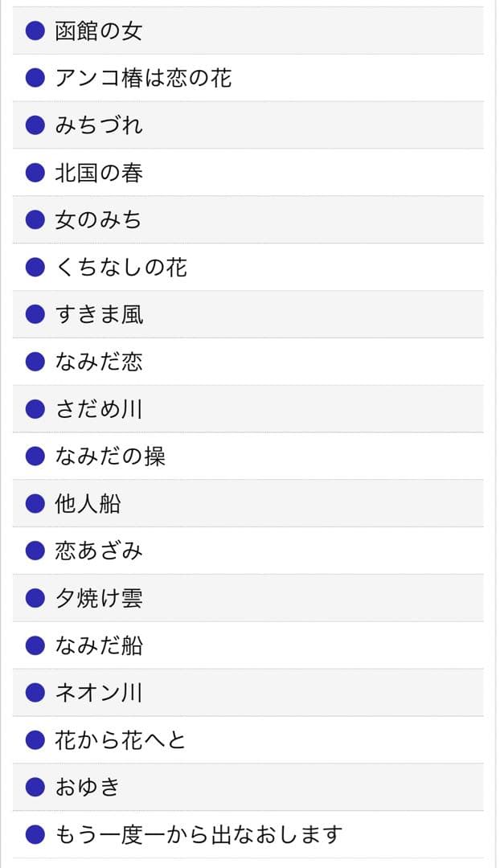Click the circular icon next to 夕焼け雲

tap(33, 598)
